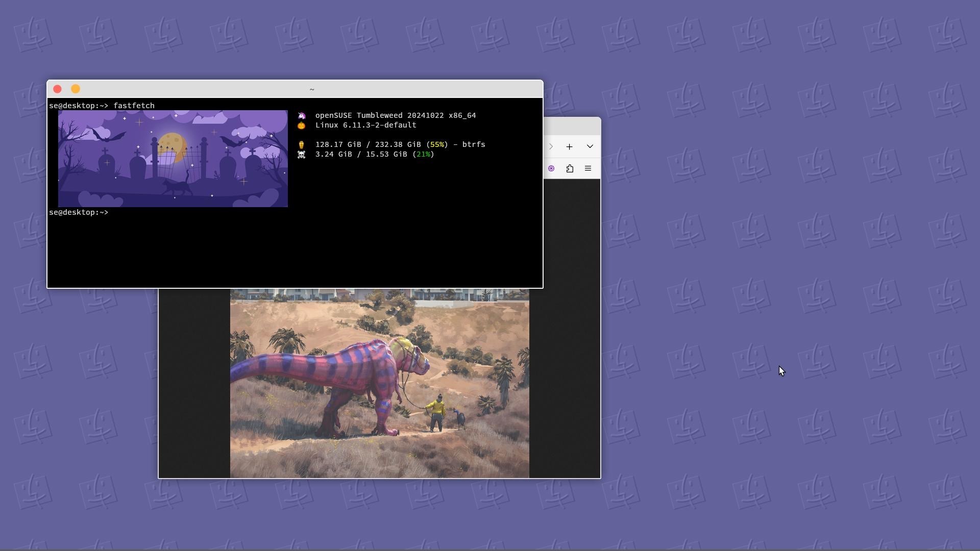Click the yellow 55% disk percentage
Screen dimensions: 980x551
437,145
